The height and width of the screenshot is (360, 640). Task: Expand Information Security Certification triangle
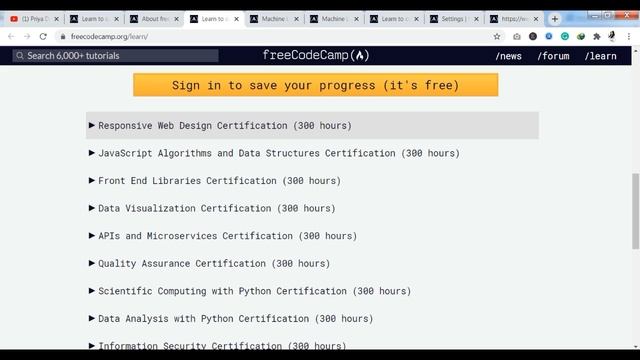[92, 346]
